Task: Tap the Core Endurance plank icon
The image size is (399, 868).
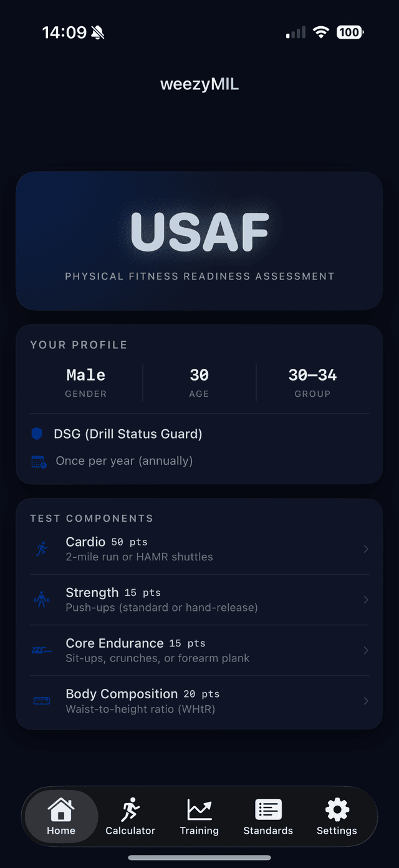Action: 42,650
